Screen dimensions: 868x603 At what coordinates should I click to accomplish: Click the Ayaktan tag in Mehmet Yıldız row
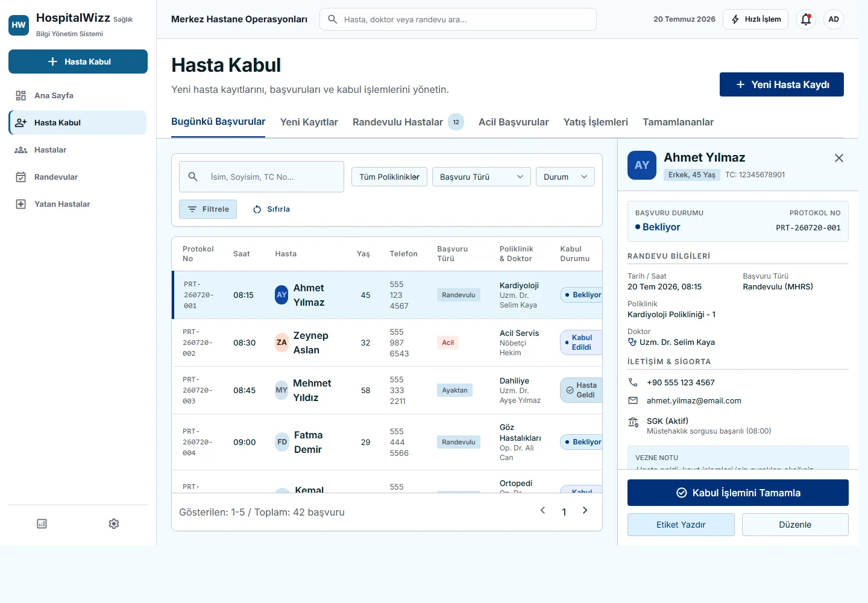[454, 390]
